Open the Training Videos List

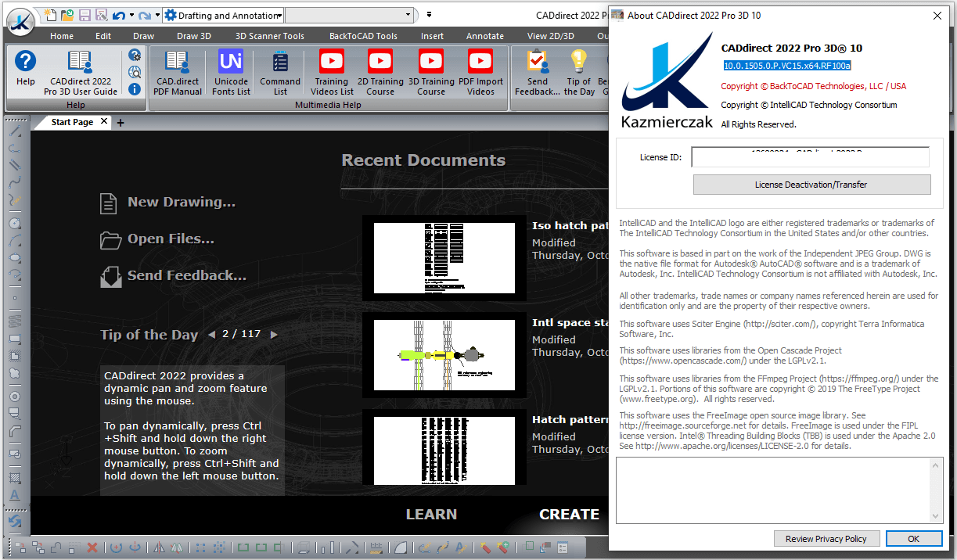click(x=332, y=73)
